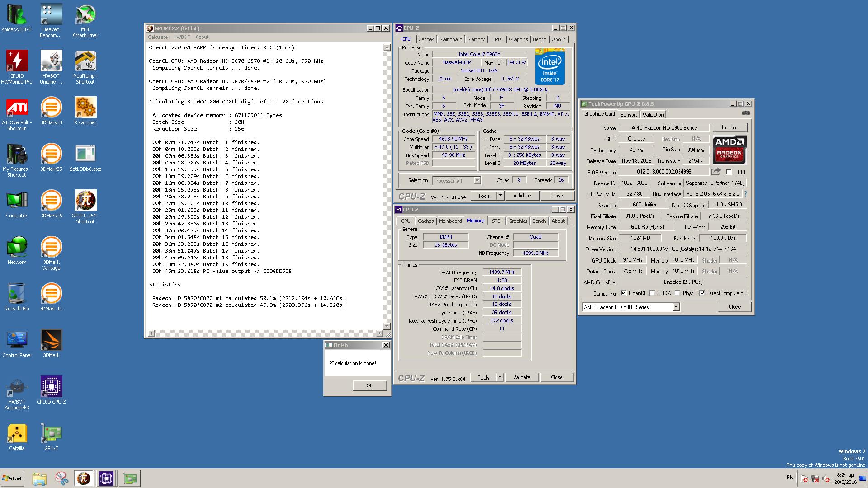Open HWBOT Aquamark3 desktop icon

tap(17, 393)
